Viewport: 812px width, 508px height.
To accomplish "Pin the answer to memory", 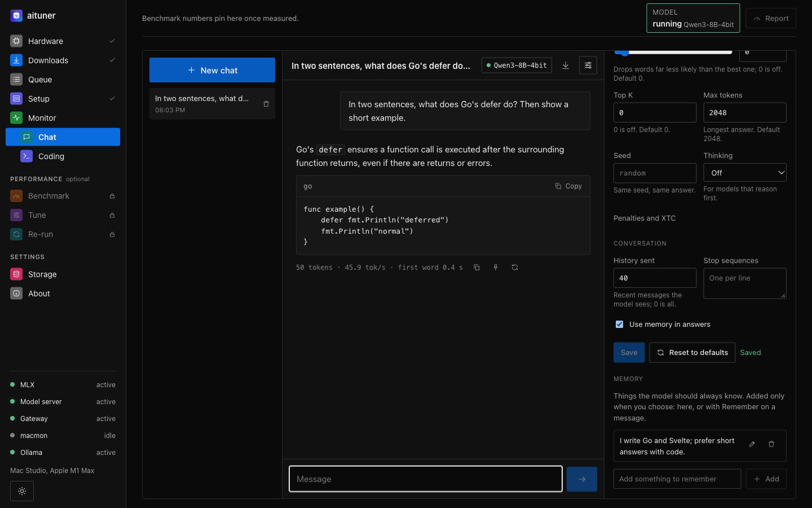I will (x=496, y=268).
